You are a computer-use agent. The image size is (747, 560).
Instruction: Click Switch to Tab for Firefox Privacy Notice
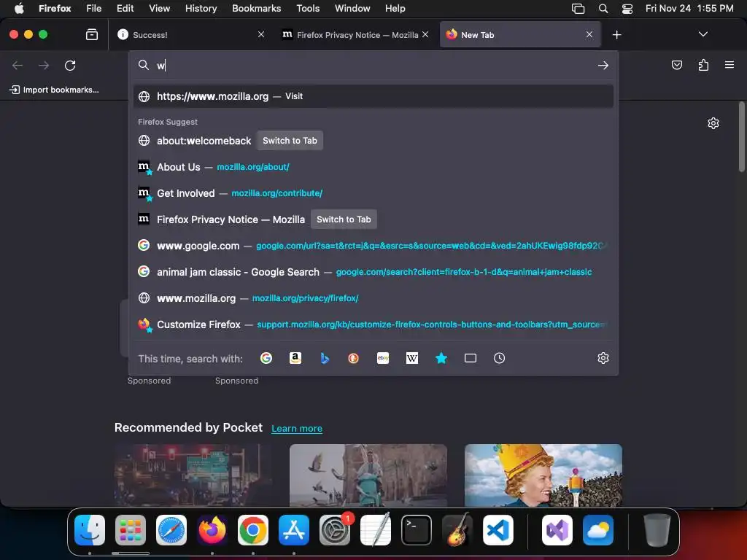(344, 219)
